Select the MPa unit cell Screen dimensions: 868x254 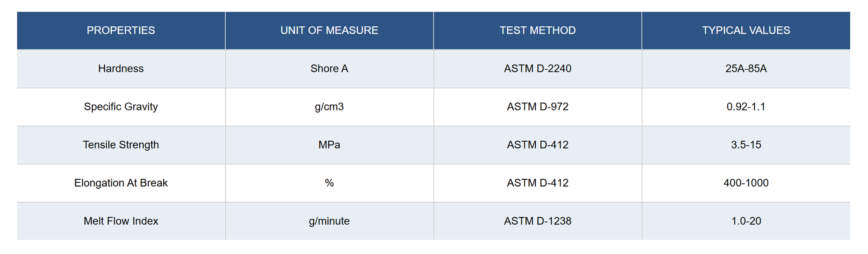point(329,145)
